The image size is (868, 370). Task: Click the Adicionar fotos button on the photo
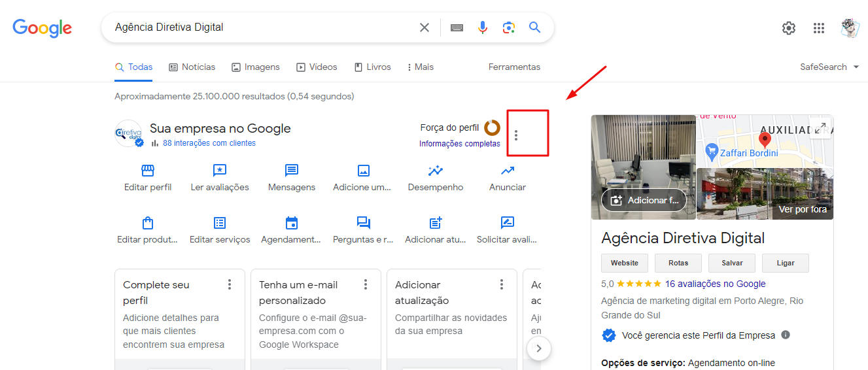pyautogui.click(x=644, y=200)
